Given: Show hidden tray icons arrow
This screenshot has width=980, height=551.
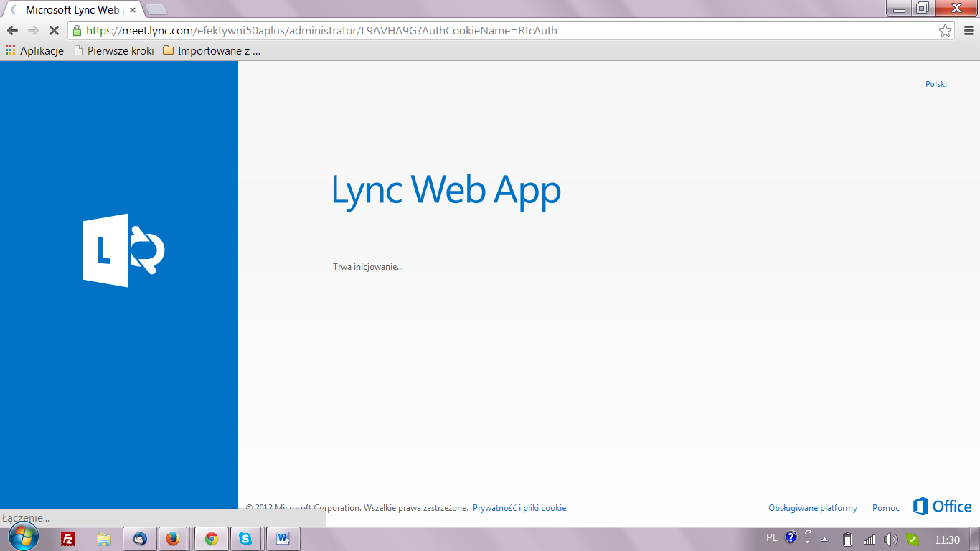Looking at the screenshot, I should click(825, 540).
